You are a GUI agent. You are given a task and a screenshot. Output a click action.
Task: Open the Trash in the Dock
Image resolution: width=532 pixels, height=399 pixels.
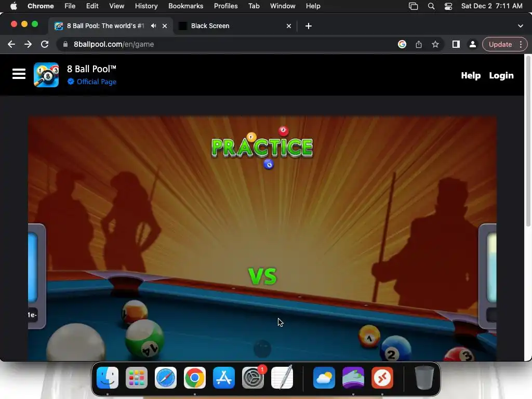point(424,378)
